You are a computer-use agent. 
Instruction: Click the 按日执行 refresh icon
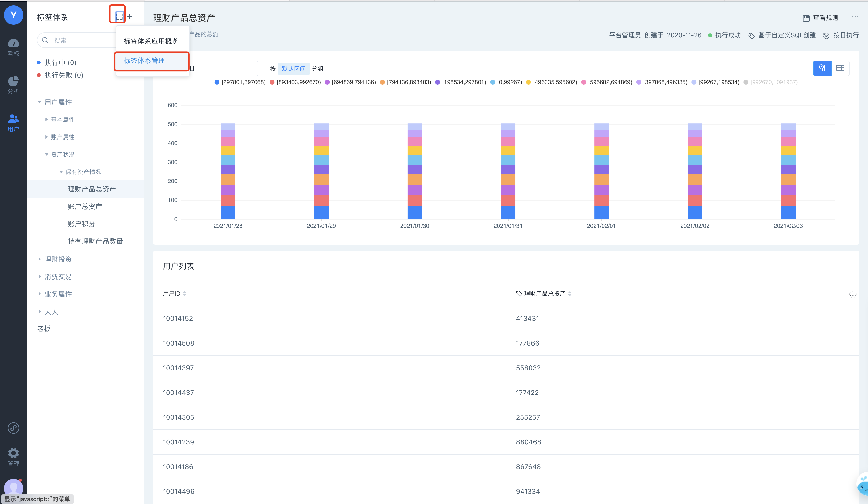tap(826, 35)
